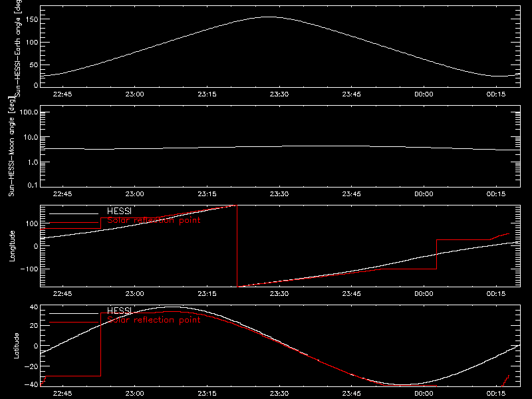Click white HESSI legend line in Longitude plot
Image resolution: width=532 pixels, height=399 pixels.
(74, 213)
